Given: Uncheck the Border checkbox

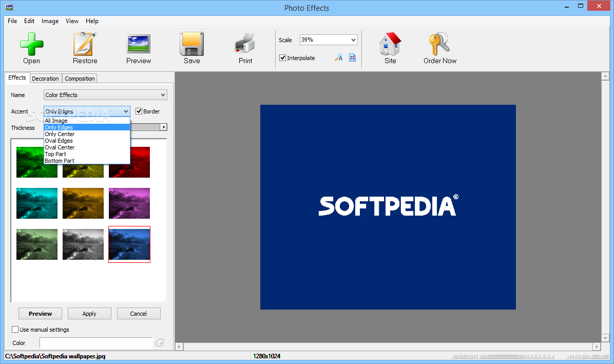Looking at the screenshot, I should coord(139,111).
